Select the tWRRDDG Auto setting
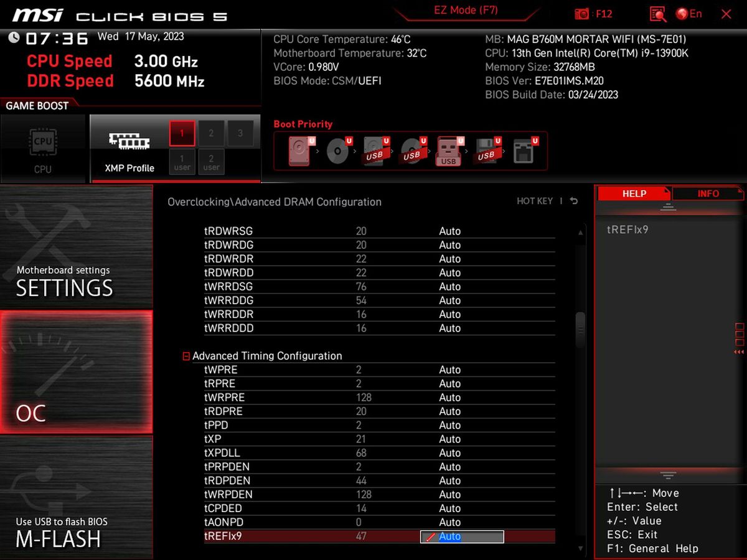 click(x=449, y=301)
